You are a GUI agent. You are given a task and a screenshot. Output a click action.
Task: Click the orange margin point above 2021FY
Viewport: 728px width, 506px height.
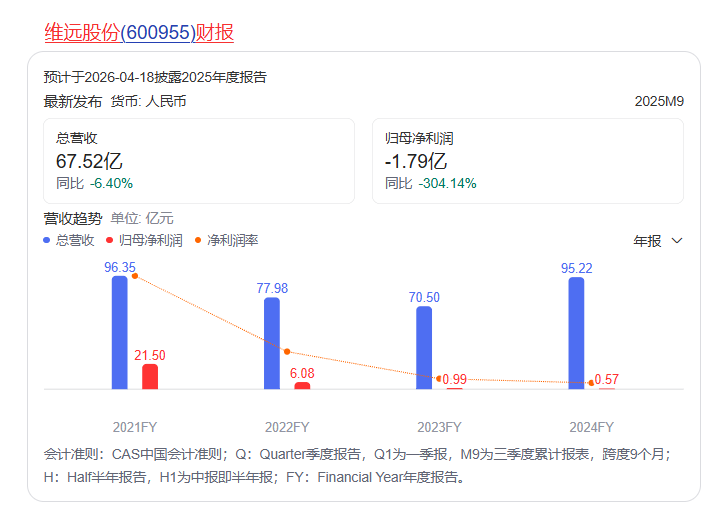pyautogui.click(x=135, y=276)
